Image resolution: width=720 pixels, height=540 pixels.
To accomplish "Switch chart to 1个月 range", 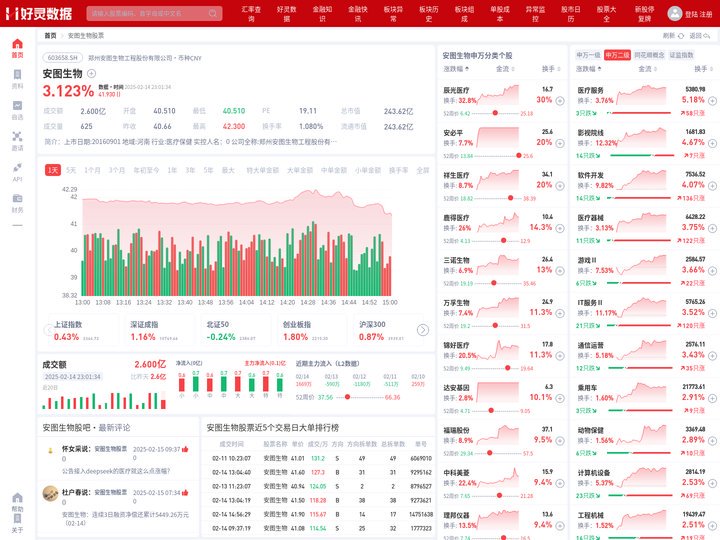I will 92,170.
